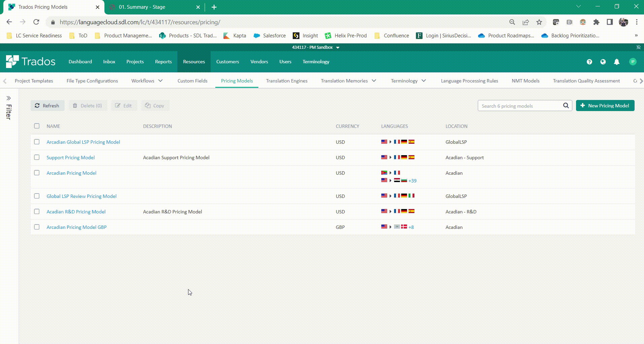Click the browser address bar URL
This screenshot has height=344, width=644.
point(140,22)
